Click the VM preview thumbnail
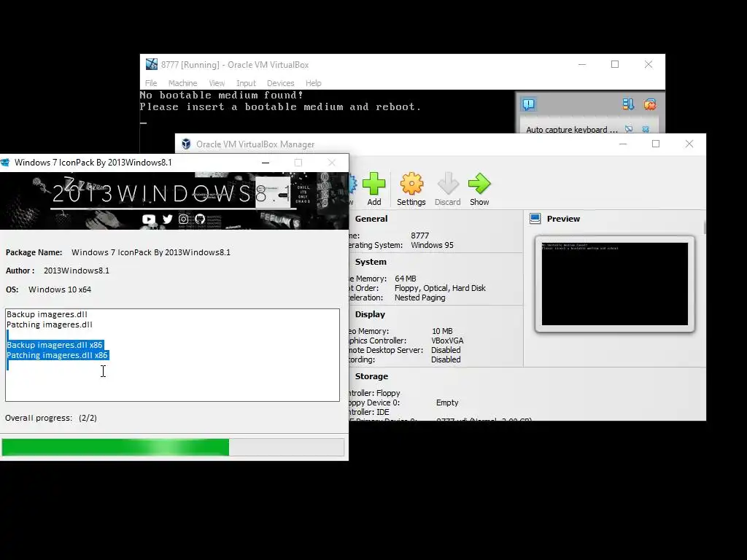Image resolution: width=747 pixels, height=560 pixels. [614, 284]
